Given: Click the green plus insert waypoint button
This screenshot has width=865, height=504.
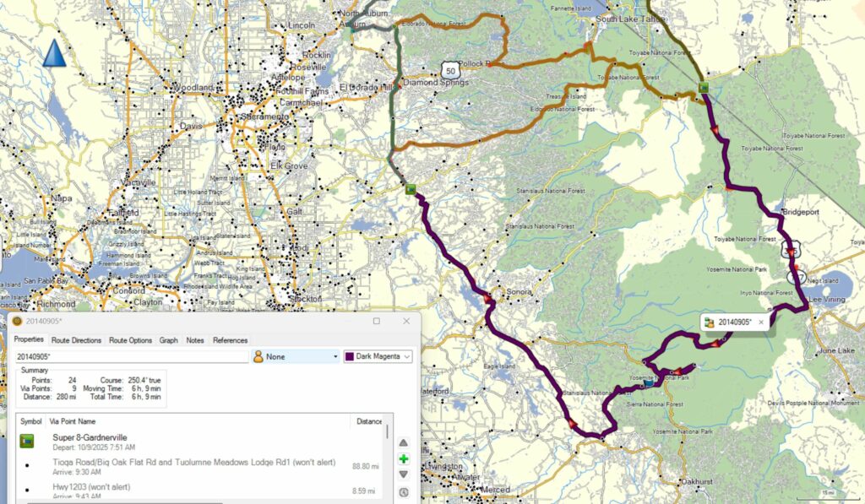Looking at the screenshot, I should 404,458.
